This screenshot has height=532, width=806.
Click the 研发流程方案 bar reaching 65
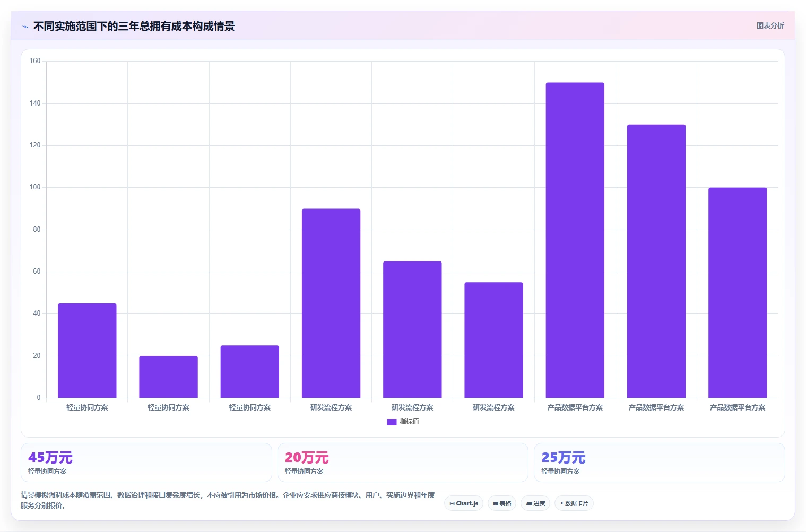412,329
